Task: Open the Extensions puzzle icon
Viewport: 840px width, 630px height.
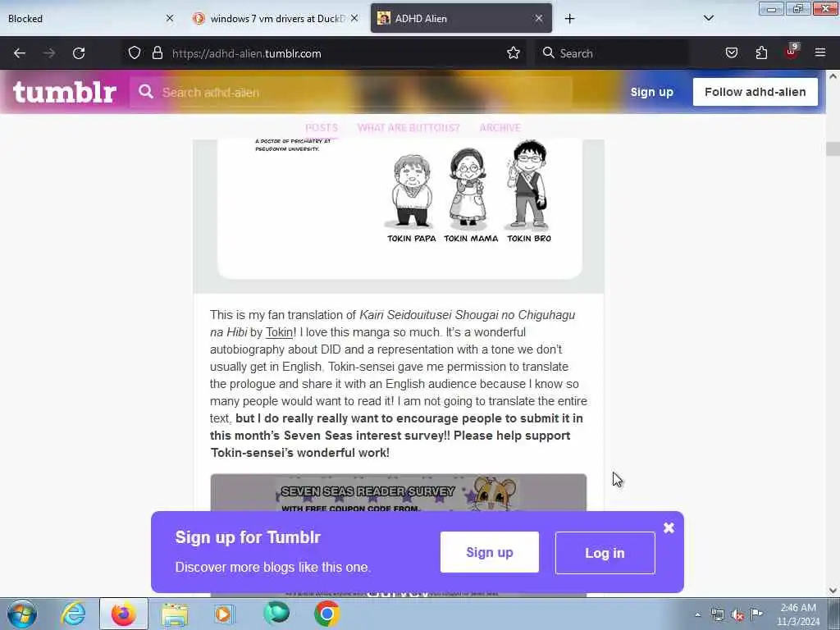Action: coord(761,52)
